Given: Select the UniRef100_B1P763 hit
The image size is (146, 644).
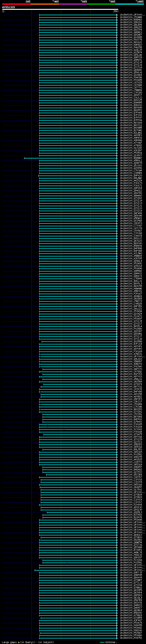Looking at the screenshot, I should [131, 374].
